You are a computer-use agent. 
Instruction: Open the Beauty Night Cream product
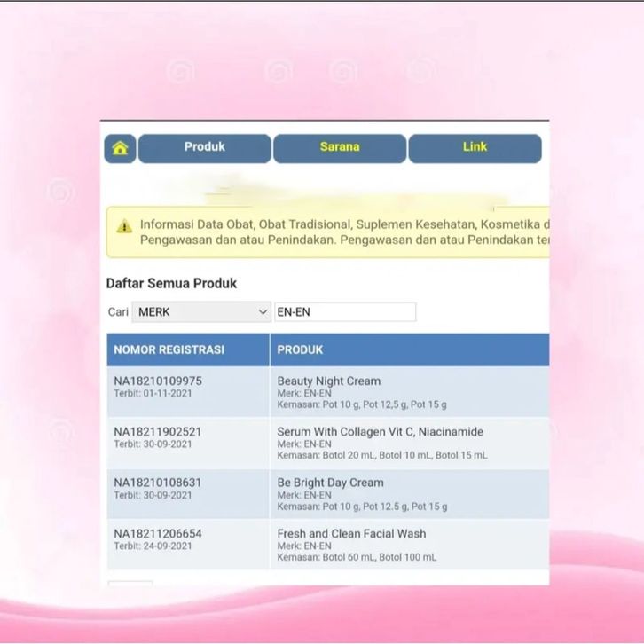[328, 381]
